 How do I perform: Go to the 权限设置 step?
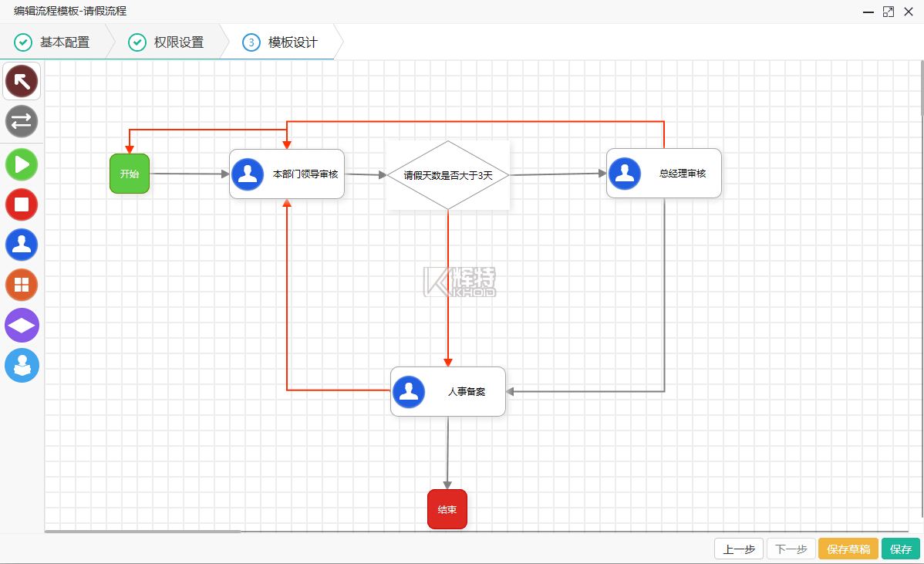[167, 42]
